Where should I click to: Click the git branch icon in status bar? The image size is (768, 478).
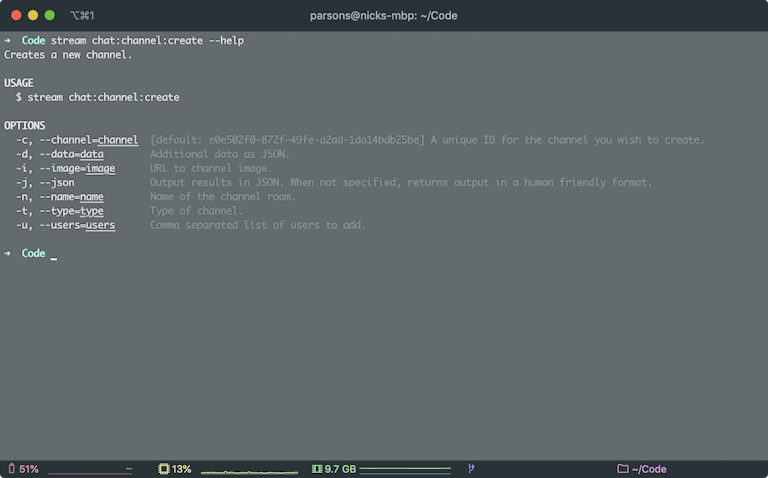[471, 468]
